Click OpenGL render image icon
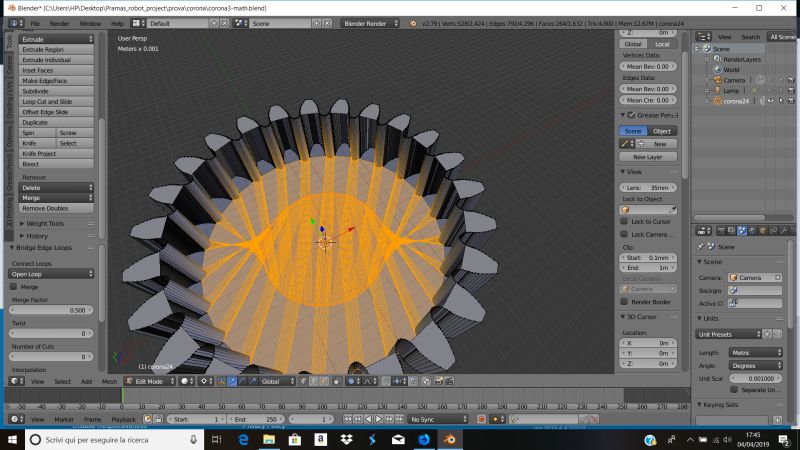The image size is (800, 450). (x=438, y=381)
